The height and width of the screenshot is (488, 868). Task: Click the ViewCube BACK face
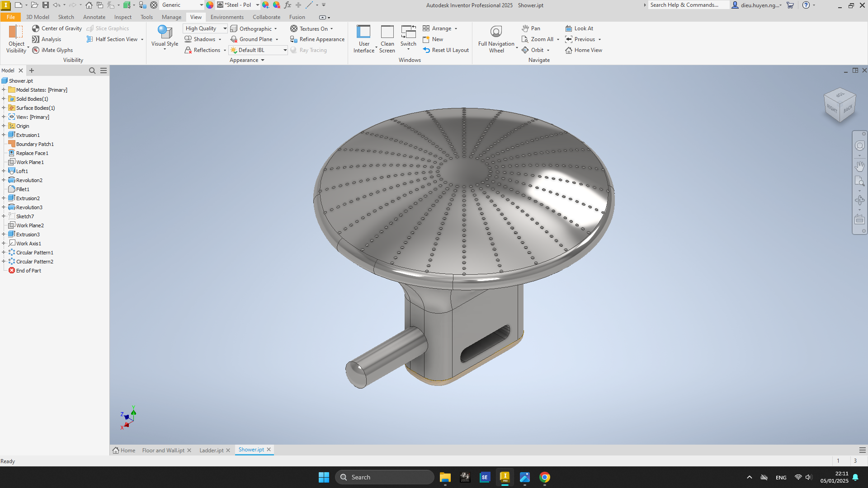[848, 108]
